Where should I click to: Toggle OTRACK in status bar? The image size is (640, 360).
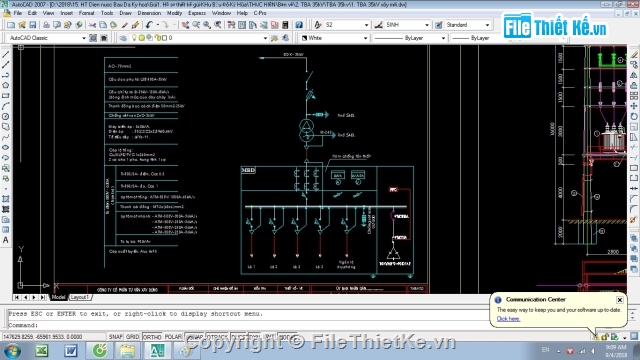217,337
